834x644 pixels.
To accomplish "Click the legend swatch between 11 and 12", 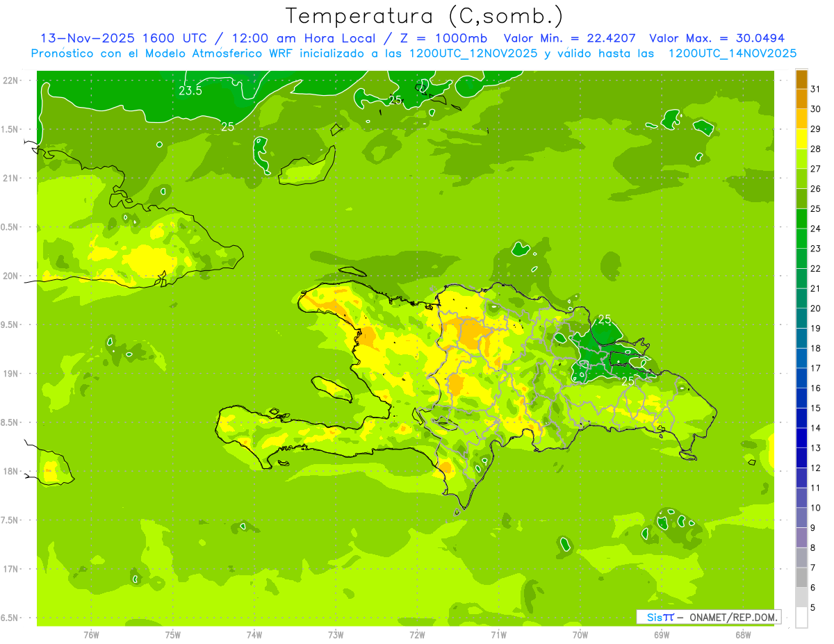I will tap(801, 478).
